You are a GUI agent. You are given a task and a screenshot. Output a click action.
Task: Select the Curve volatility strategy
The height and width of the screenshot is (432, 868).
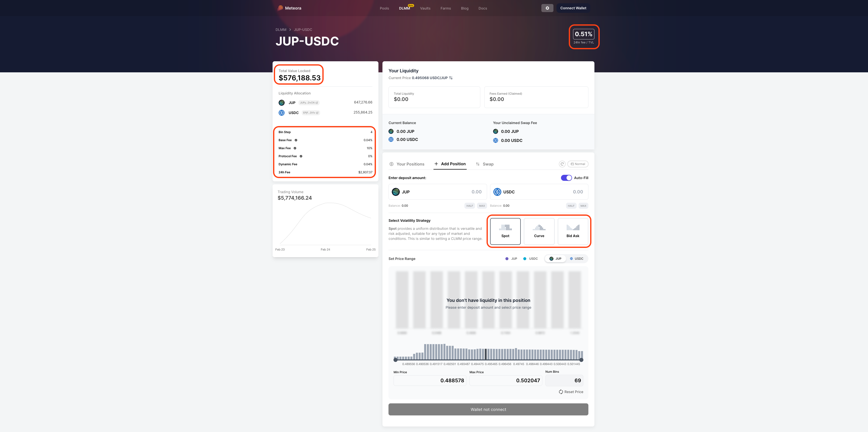(539, 232)
